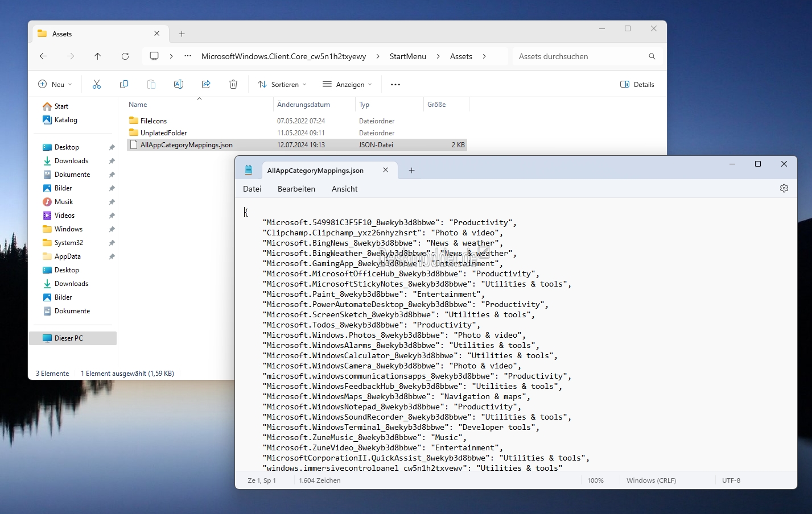Switch to the AllAppCategoryMappings.json tab
Viewport: 812px width, 514px height.
click(315, 170)
